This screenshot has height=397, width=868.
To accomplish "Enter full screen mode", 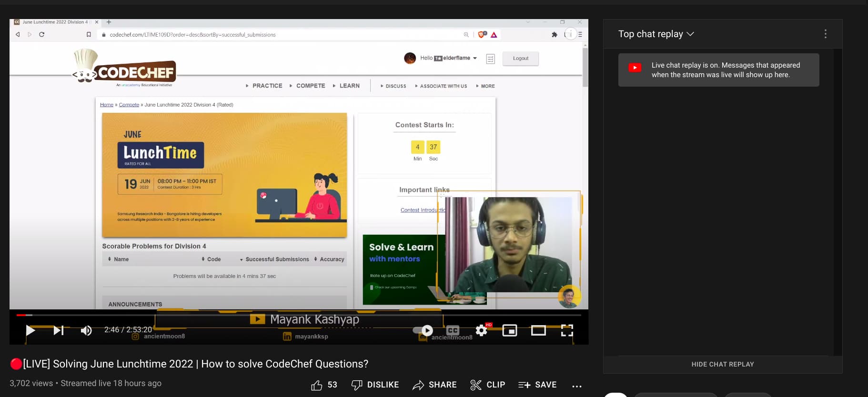I will (x=567, y=330).
